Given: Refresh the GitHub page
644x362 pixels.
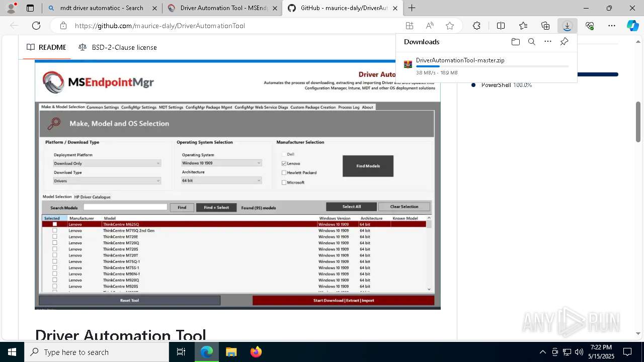Looking at the screenshot, I should click(36, 26).
